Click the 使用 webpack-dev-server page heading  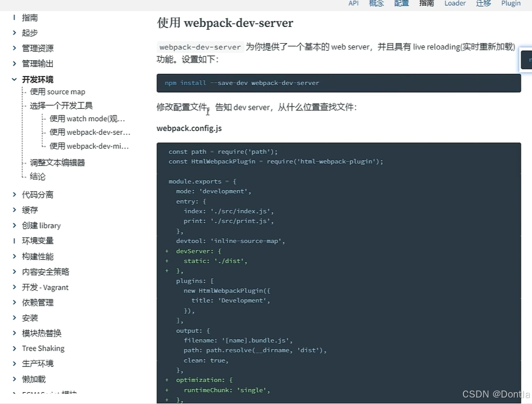225,23
